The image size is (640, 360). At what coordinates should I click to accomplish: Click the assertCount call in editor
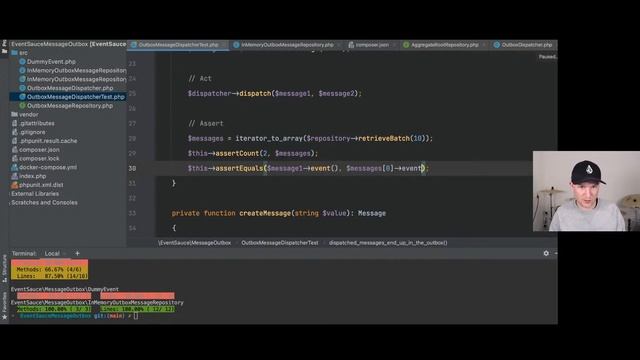tap(237, 153)
